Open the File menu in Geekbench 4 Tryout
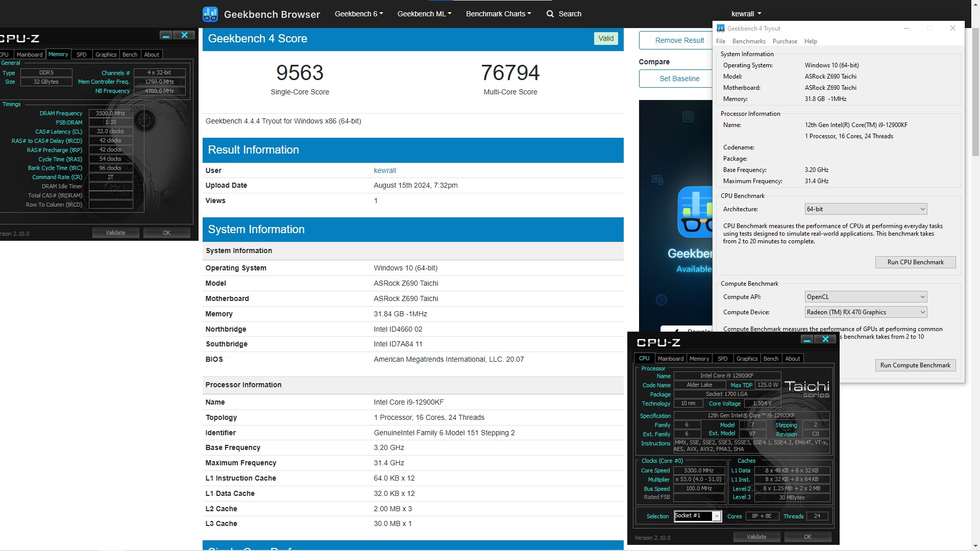The width and height of the screenshot is (980, 551). click(x=721, y=41)
